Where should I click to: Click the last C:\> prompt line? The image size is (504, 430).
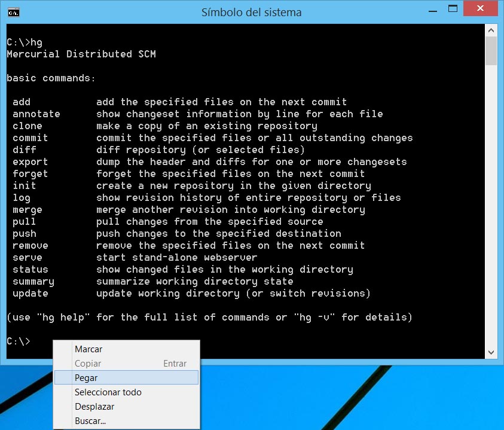(19, 341)
